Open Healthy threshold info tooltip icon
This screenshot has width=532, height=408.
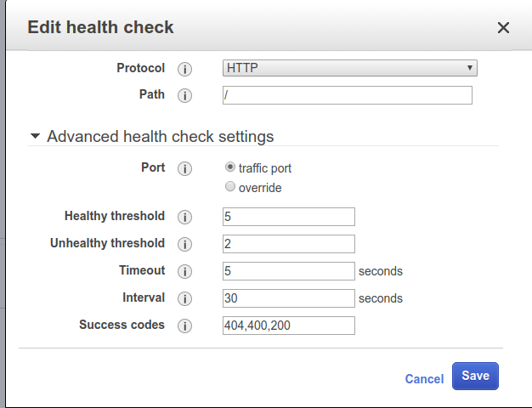pos(184,217)
